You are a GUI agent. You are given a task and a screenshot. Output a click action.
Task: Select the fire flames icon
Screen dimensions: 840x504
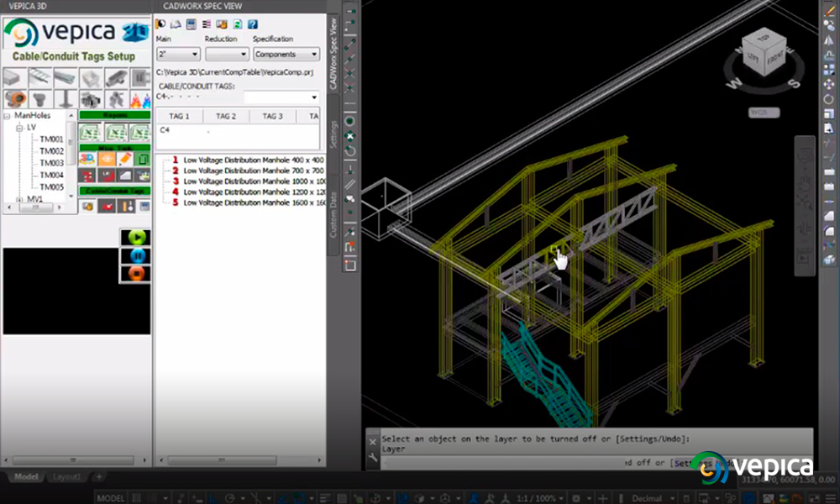(x=141, y=100)
